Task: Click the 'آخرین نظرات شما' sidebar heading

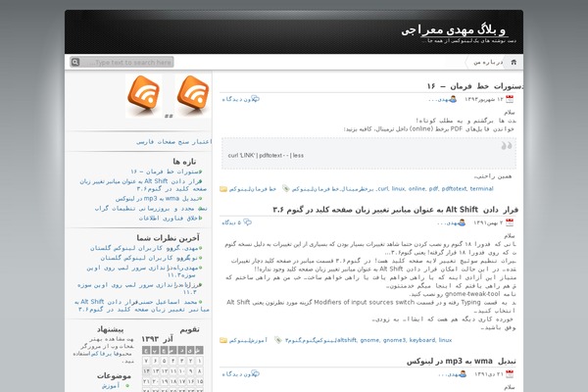Action: tap(168, 238)
